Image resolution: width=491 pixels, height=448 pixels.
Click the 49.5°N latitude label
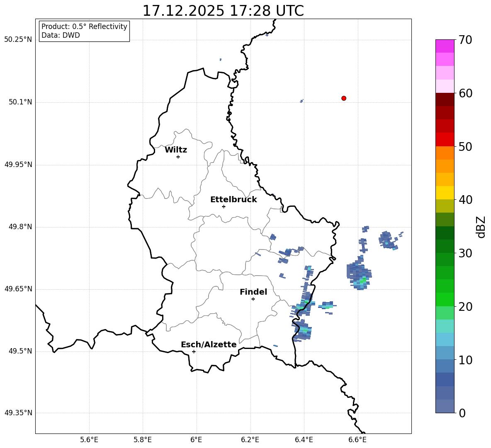pos(20,351)
